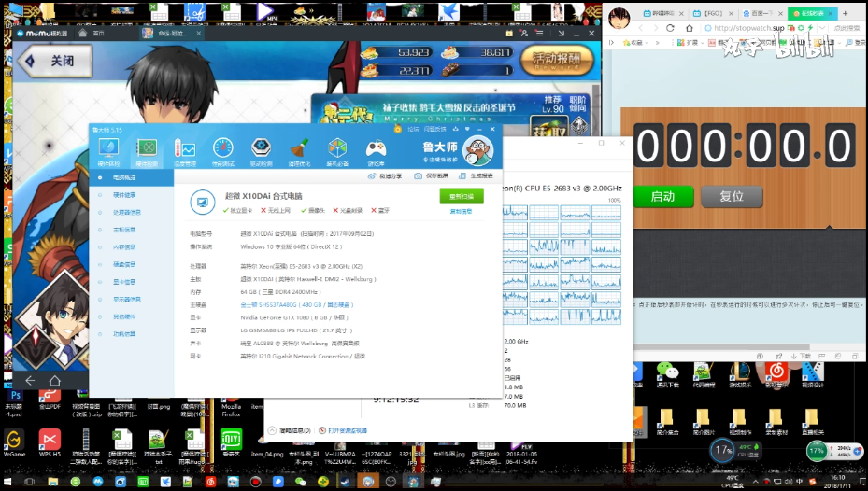Expand the address bar dropdown chevron
Screen dimensions: 868x491
[822, 28]
